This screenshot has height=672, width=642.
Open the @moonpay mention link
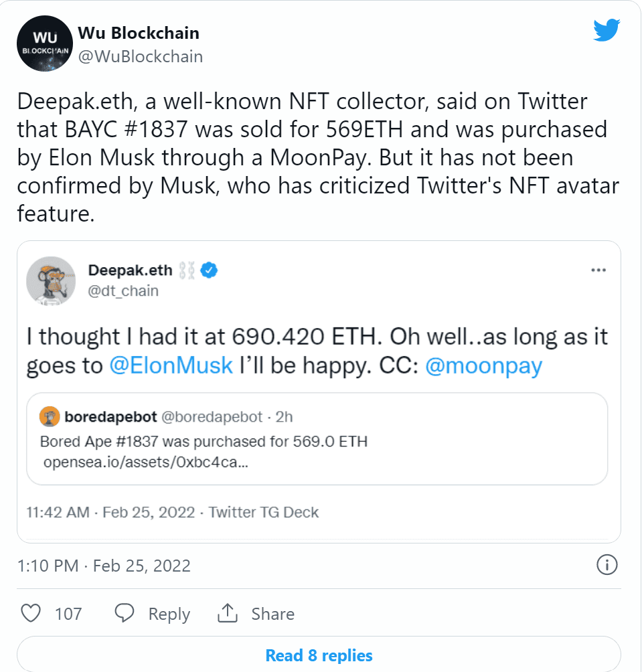[484, 365]
